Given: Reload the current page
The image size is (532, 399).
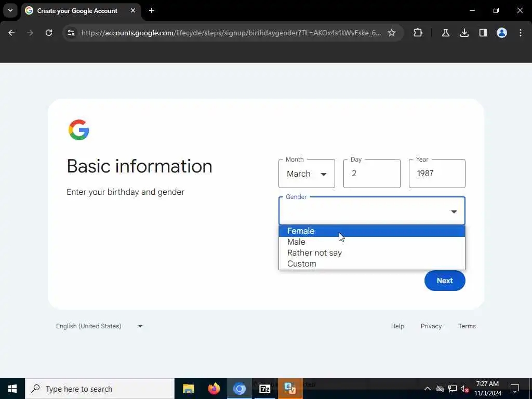Looking at the screenshot, I should coord(49,33).
